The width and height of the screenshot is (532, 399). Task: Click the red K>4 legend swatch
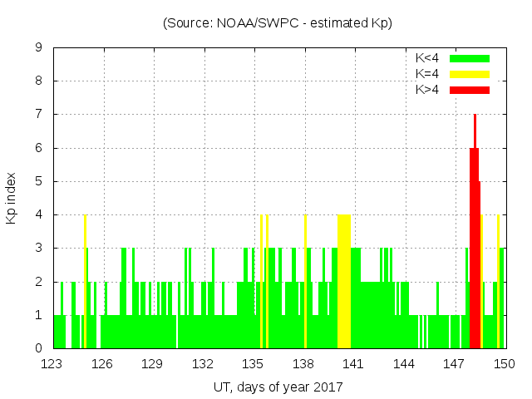click(x=470, y=90)
